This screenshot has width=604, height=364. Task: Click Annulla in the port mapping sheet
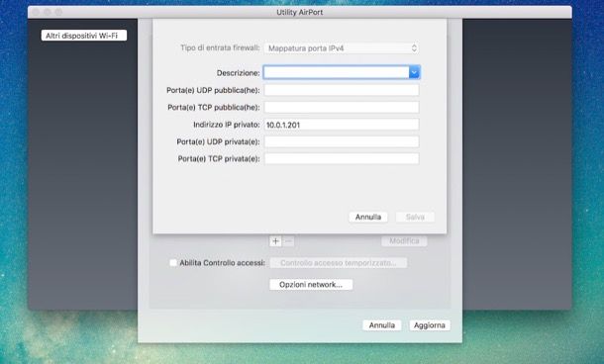pyautogui.click(x=368, y=217)
